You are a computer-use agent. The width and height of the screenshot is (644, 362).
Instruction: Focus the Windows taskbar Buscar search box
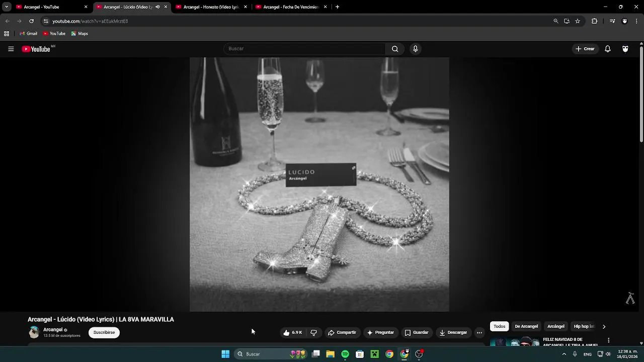(x=271, y=354)
